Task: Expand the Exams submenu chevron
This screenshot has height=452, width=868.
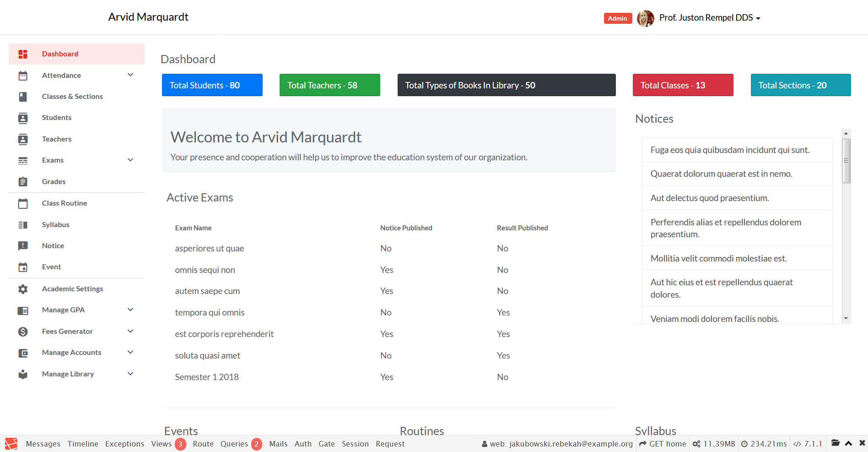Action: click(130, 160)
